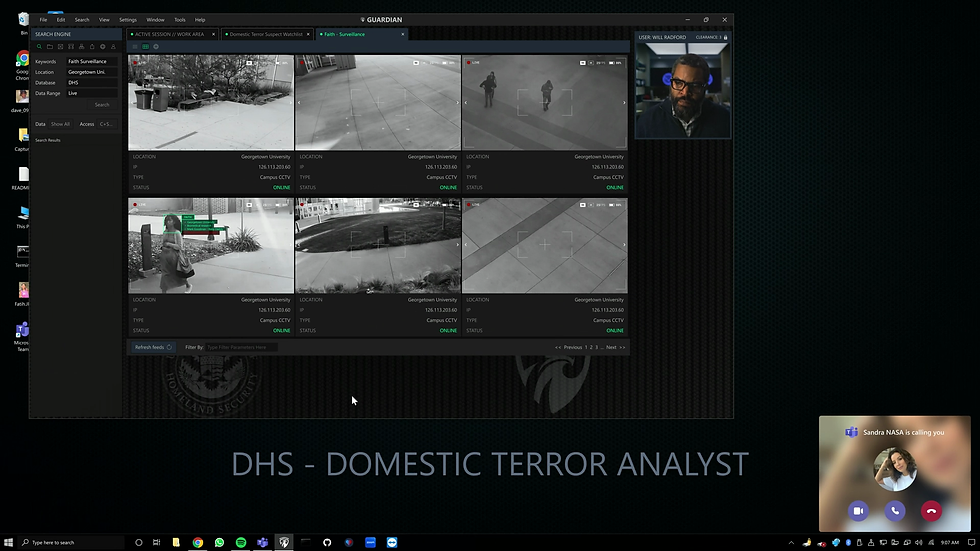The height and width of the screenshot is (551, 980).
Task: Click the Data Range field showing Live
Action: 92,93
